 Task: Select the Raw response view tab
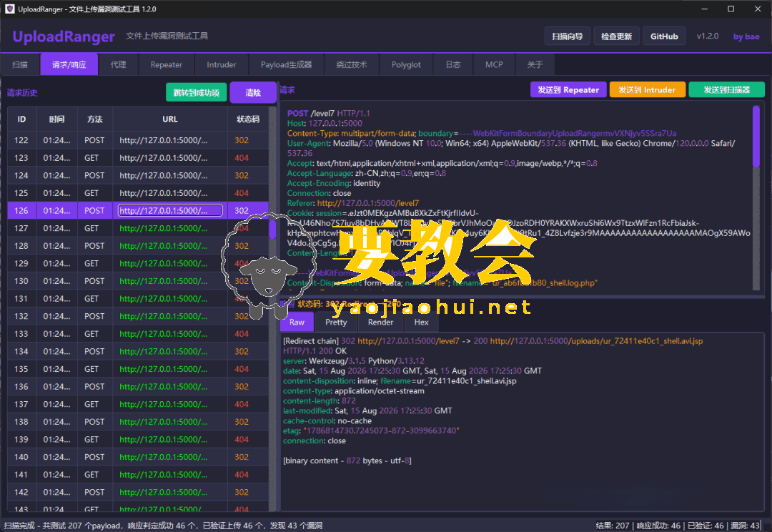tap(297, 322)
